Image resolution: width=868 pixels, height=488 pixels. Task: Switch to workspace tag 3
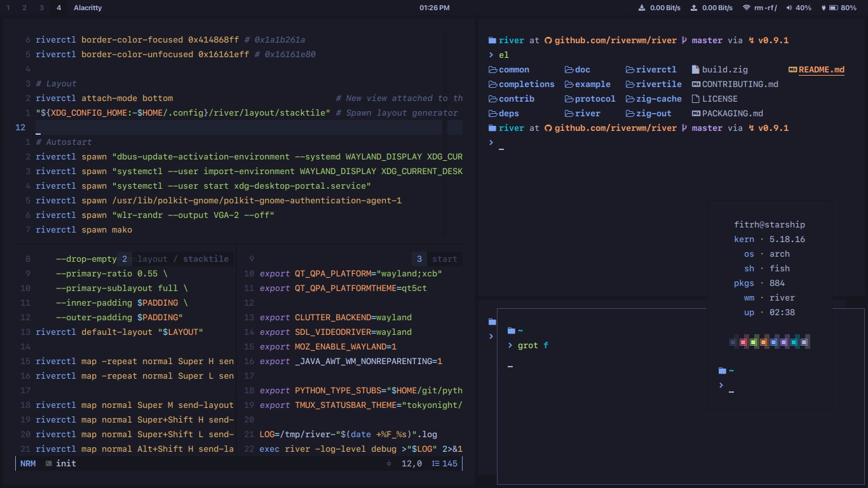pos(41,8)
